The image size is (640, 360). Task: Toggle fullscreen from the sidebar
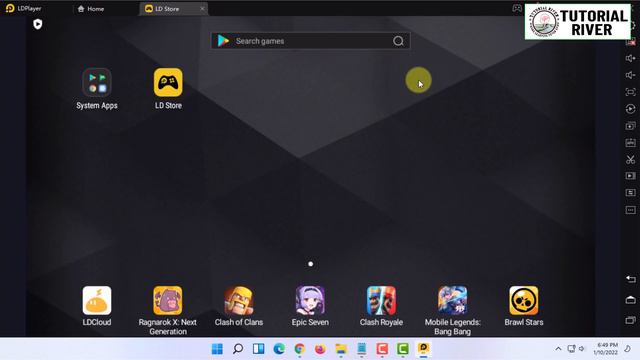(x=631, y=92)
